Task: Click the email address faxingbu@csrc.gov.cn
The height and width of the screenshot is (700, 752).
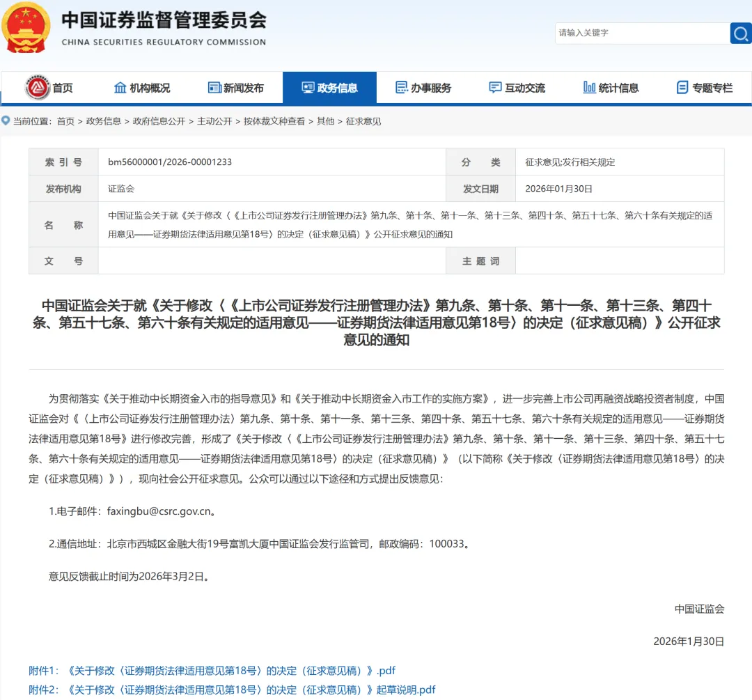Action: tap(159, 511)
